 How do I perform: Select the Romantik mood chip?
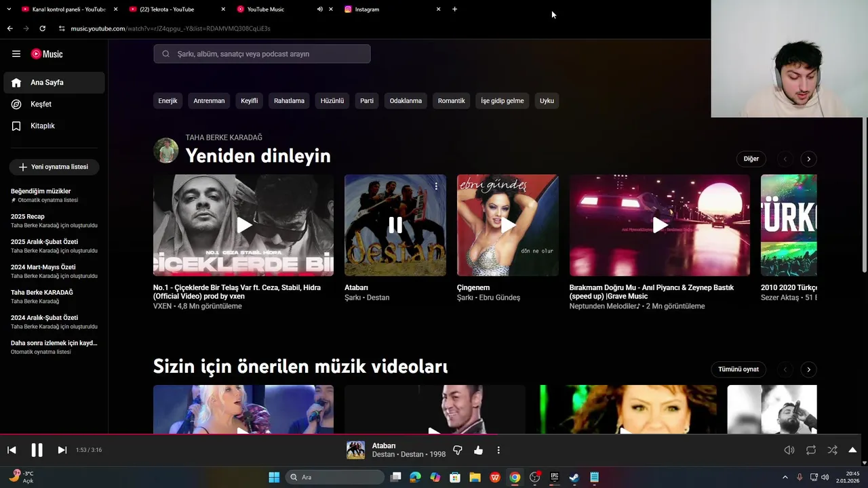pos(452,100)
